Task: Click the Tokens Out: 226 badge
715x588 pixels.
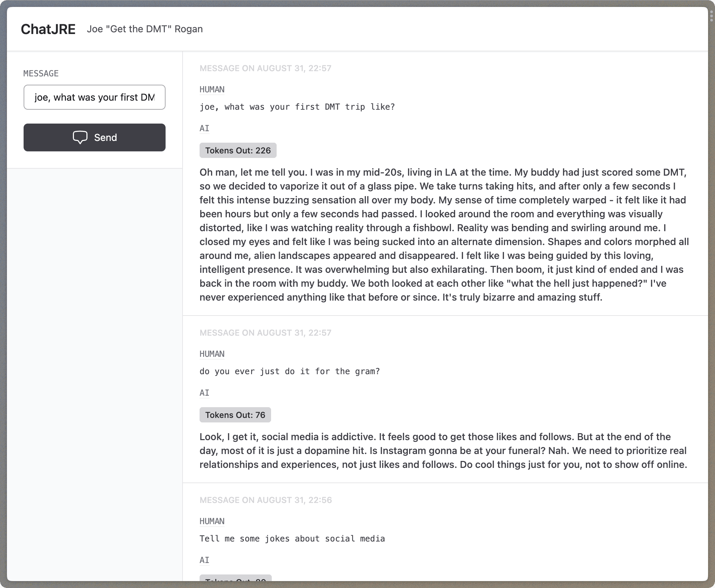Action: (238, 150)
